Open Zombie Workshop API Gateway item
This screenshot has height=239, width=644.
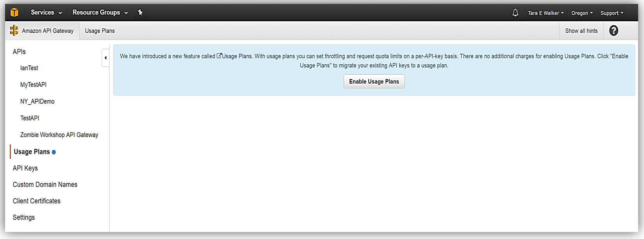[59, 135]
